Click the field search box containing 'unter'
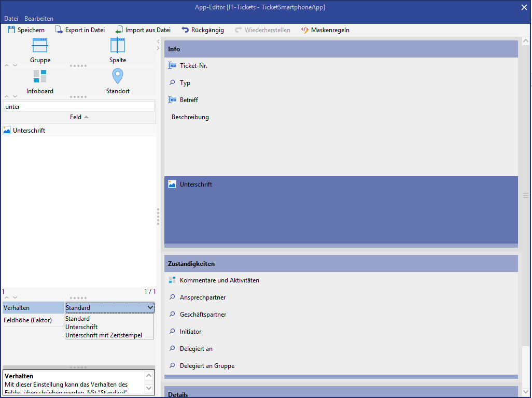Image resolution: width=532 pixels, height=398 pixels. click(79, 106)
